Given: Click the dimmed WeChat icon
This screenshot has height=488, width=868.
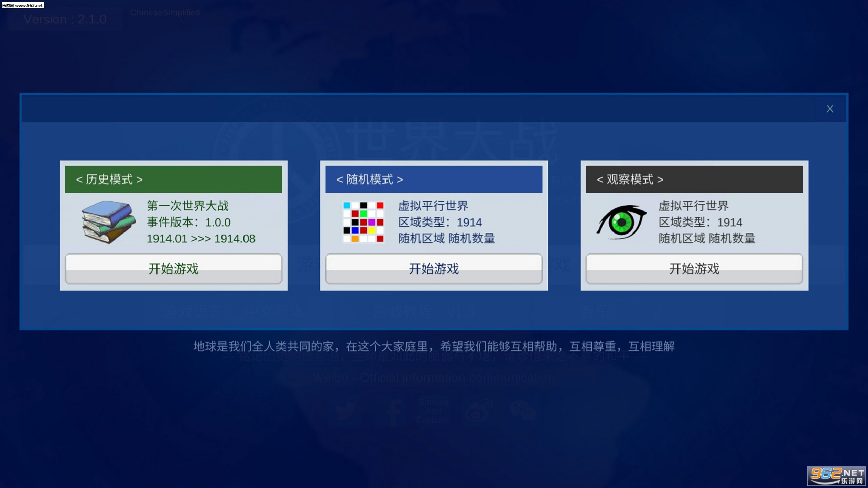Looking at the screenshot, I should click(x=523, y=410).
